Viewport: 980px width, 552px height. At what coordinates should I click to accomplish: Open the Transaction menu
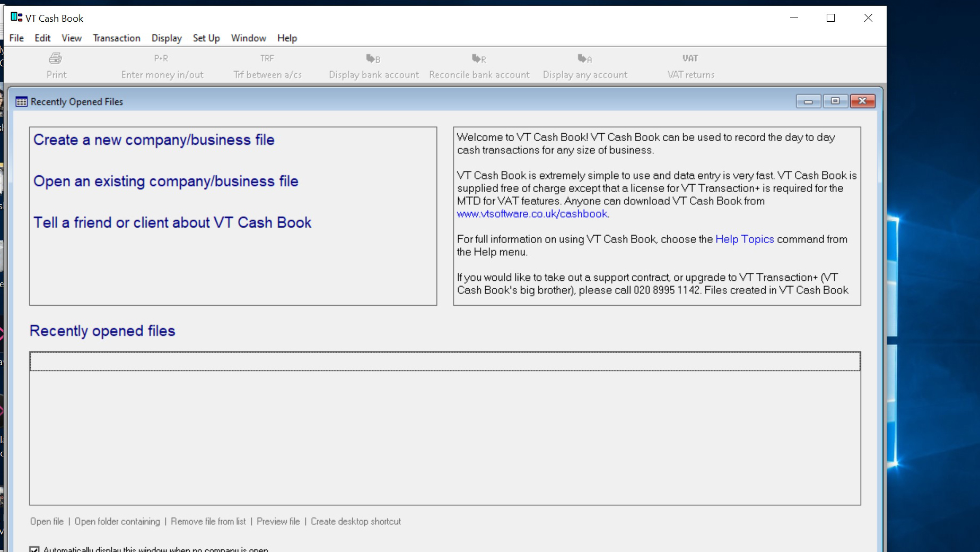point(117,38)
